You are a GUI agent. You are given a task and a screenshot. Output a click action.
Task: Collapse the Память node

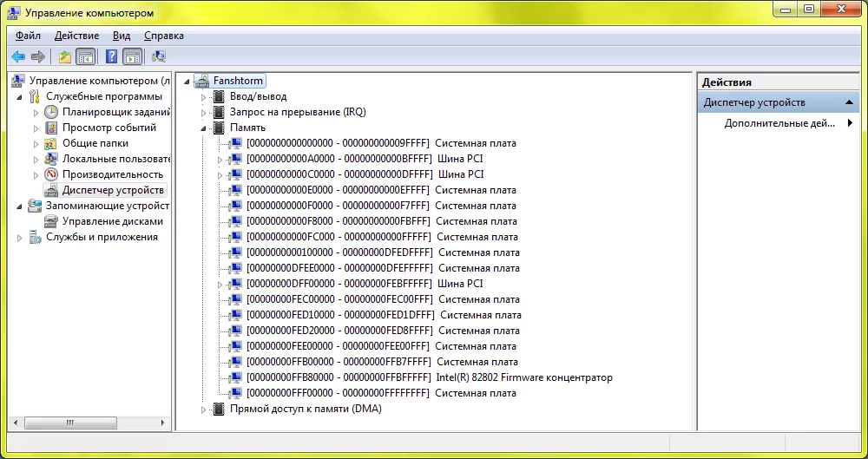(204, 128)
